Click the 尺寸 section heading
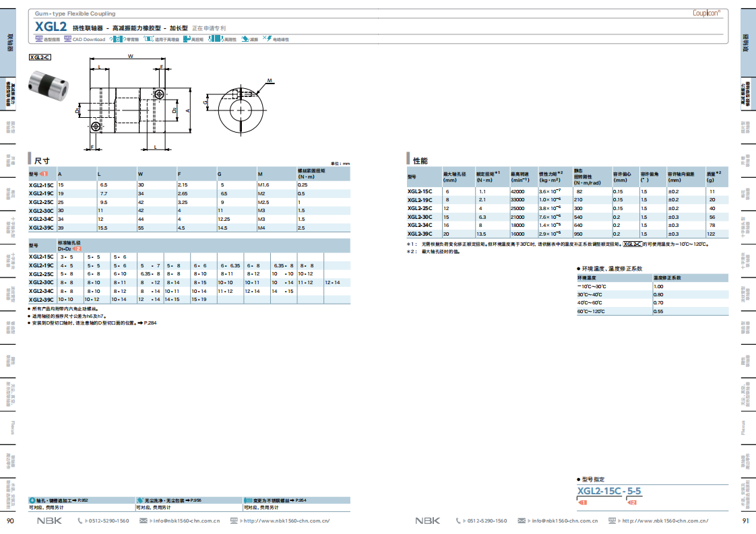The width and height of the screenshot is (756, 534). click(x=42, y=161)
